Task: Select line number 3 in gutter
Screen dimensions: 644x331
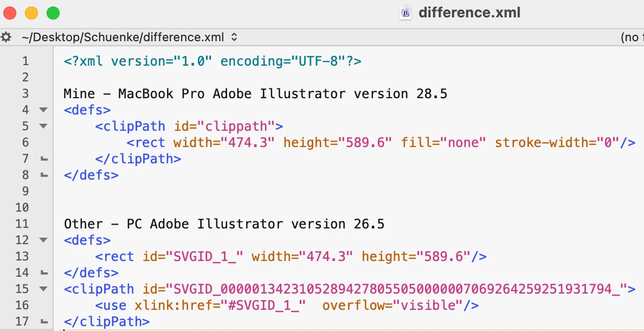Action: [x=25, y=94]
